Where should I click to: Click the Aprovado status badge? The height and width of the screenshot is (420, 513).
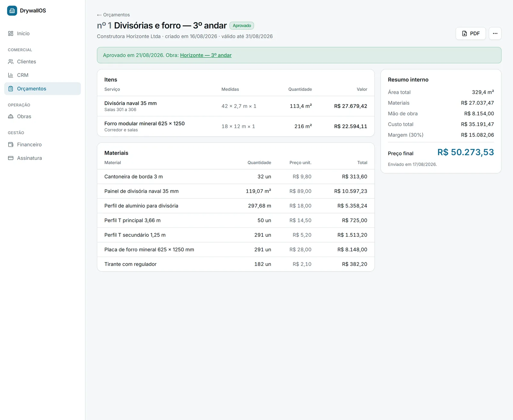click(x=242, y=26)
